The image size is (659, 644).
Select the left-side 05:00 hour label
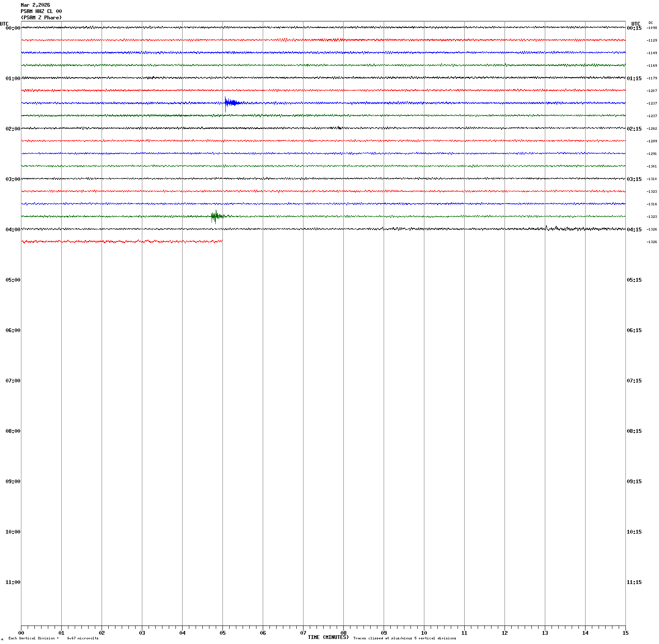pyautogui.click(x=13, y=280)
